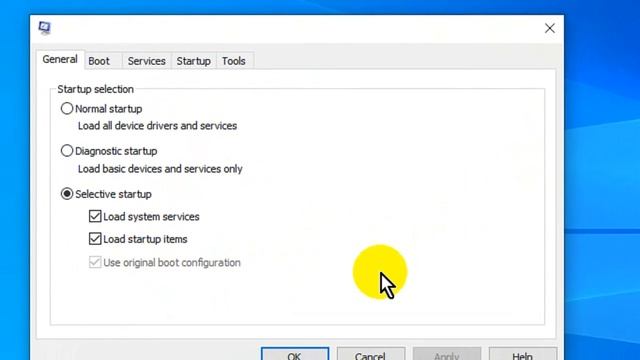The image size is (640, 360).
Task: Click the greyed-out Apply button
Action: [x=447, y=354]
